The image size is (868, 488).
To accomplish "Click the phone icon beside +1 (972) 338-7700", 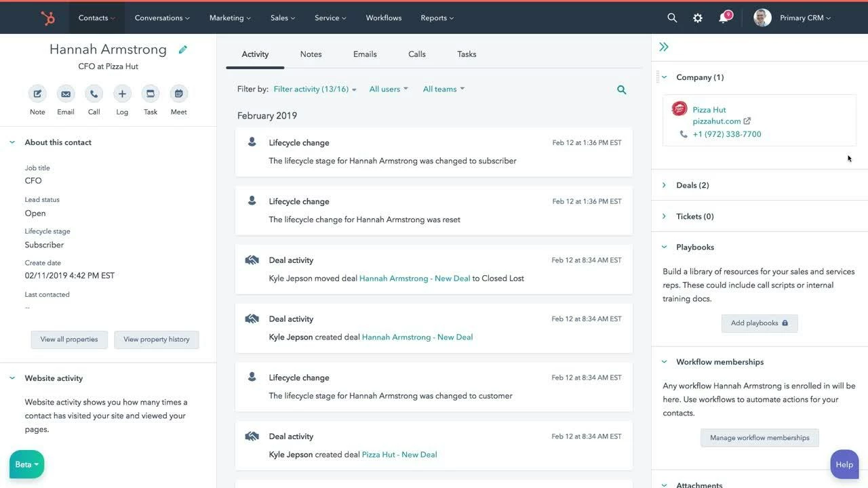I will pos(684,134).
